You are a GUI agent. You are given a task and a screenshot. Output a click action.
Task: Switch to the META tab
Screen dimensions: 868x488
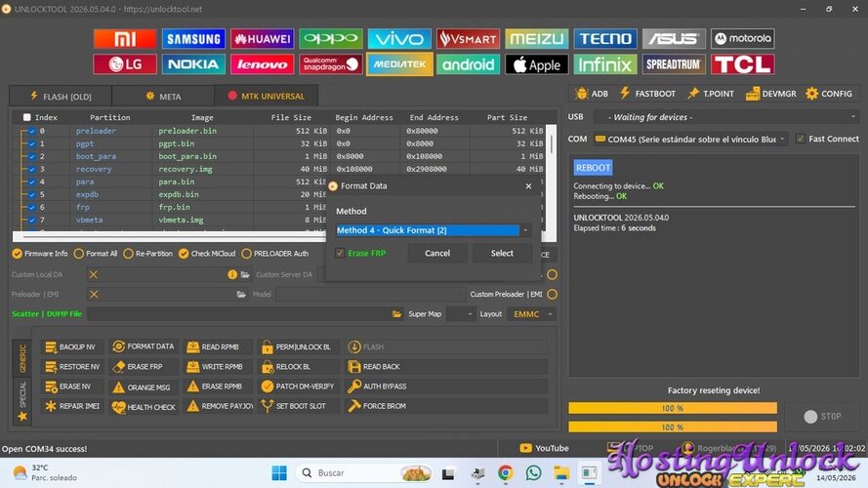(163, 97)
